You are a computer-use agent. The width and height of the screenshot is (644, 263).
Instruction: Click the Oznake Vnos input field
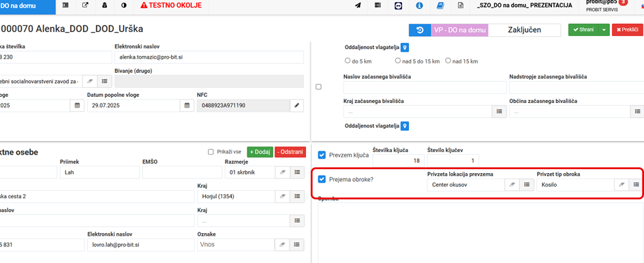pos(236,245)
